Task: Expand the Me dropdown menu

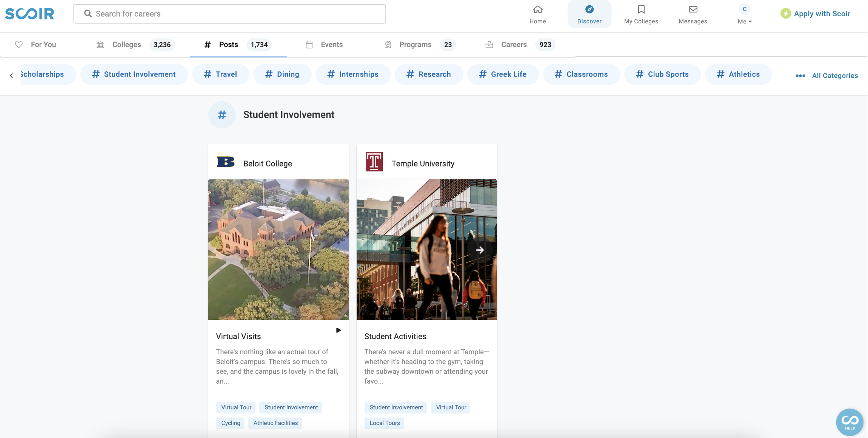Action: pos(745,22)
